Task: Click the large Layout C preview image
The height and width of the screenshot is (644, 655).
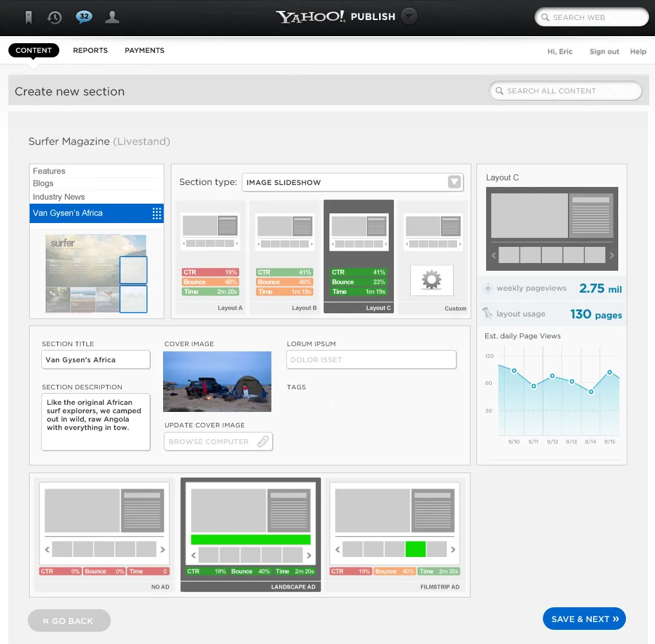Action: tap(552, 229)
